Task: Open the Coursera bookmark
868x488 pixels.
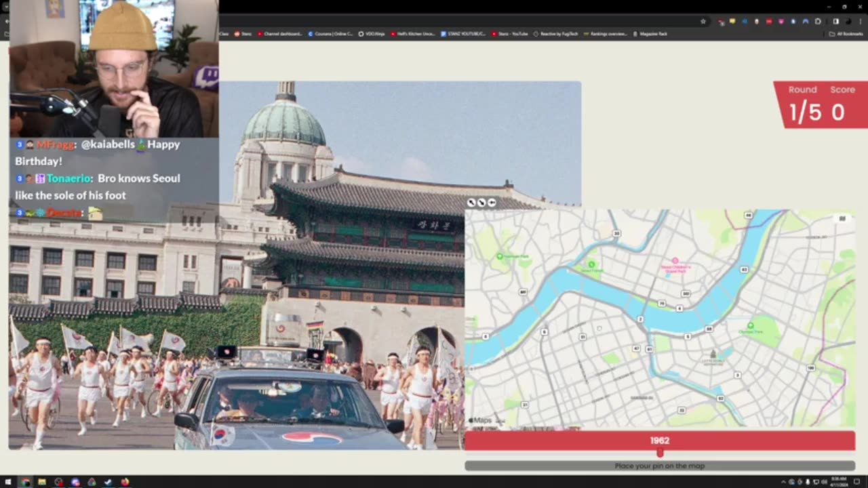Action: [330, 33]
